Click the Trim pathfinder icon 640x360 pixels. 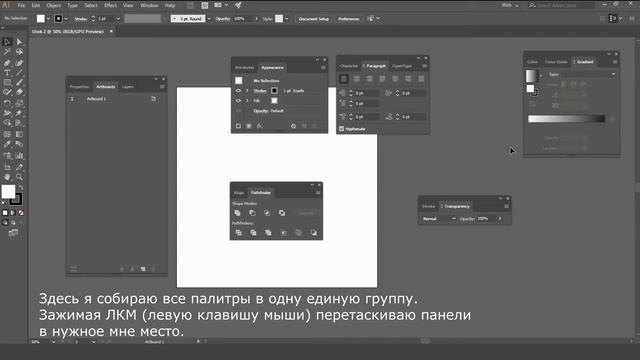click(253, 233)
